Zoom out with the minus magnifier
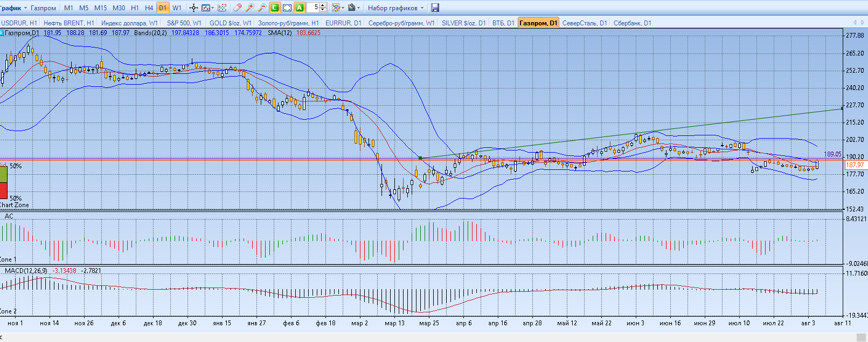This screenshot has height=342, width=868. click(x=262, y=8)
